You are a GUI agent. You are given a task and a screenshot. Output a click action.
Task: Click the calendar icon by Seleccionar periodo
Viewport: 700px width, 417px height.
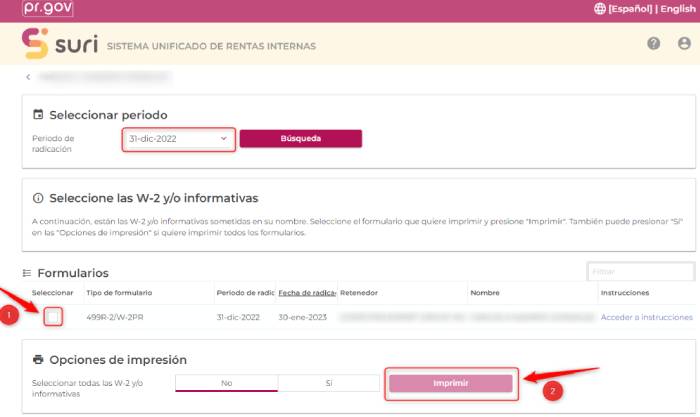click(38, 115)
